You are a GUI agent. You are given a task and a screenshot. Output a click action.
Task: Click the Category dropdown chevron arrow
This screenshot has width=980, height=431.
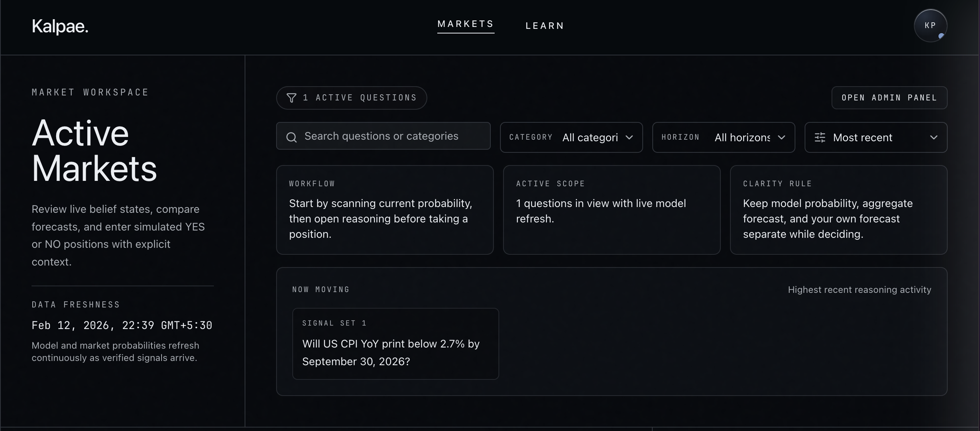pos(629,137)
